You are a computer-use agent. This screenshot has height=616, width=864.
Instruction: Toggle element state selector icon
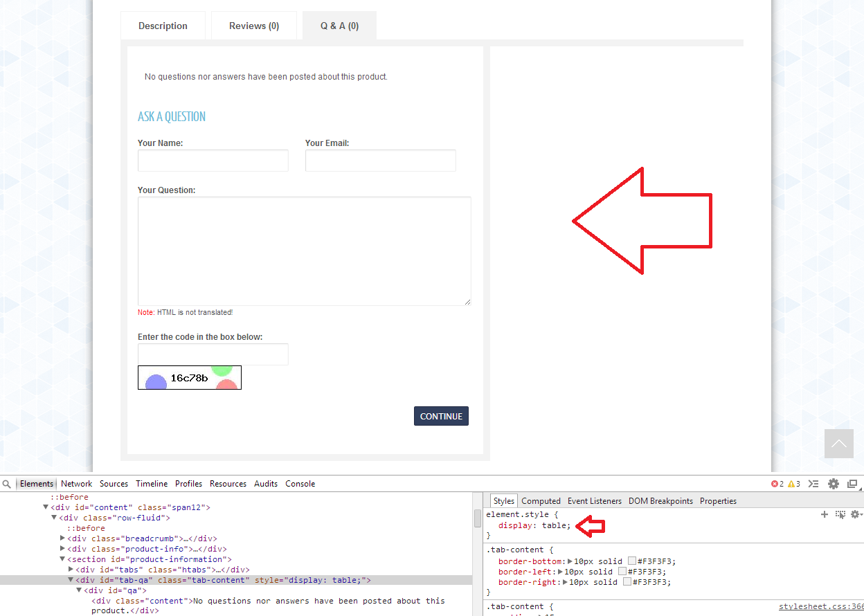840,514
